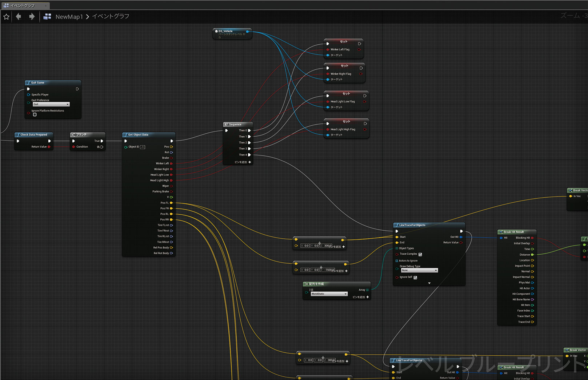Click the イベントグラフ breadcrumb label
Image resolution: width=588 pixels, height=380 pixels.
click(111, 16)
